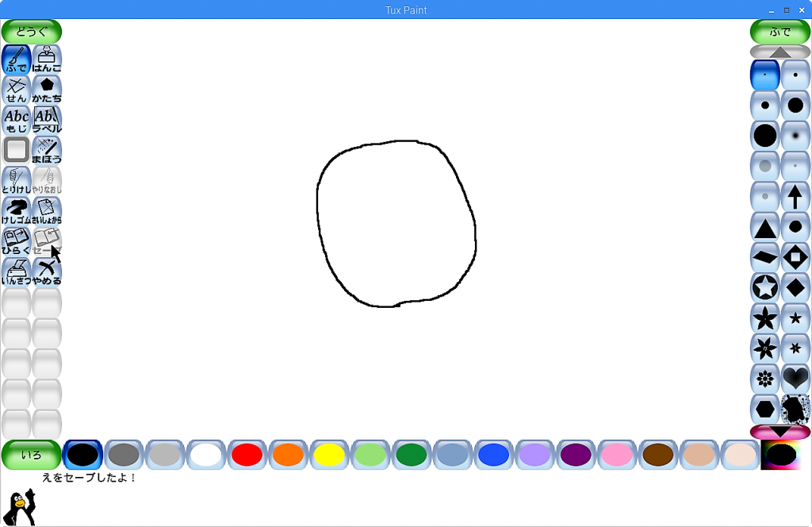
Task: Click the ふで brushes header on right
Action: pyautogui.click(x=780, y=32)
